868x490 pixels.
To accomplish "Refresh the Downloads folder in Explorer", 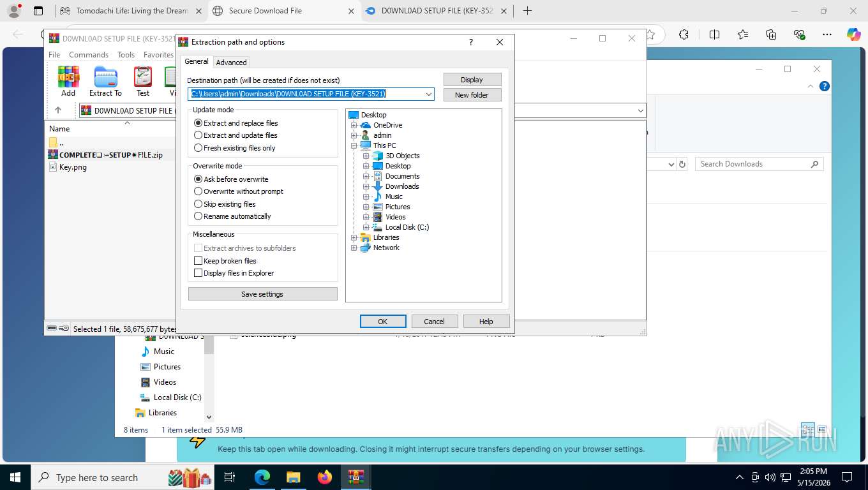I will (682, 164).
